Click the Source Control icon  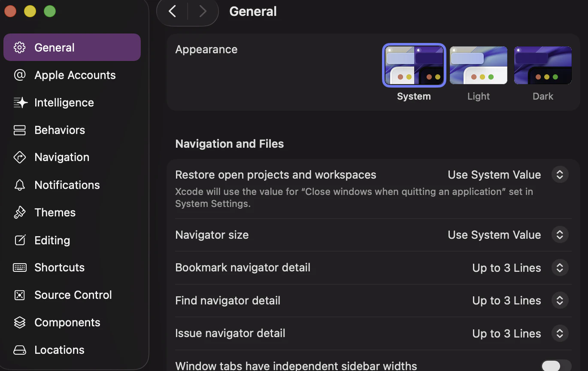tap(20, 295)
